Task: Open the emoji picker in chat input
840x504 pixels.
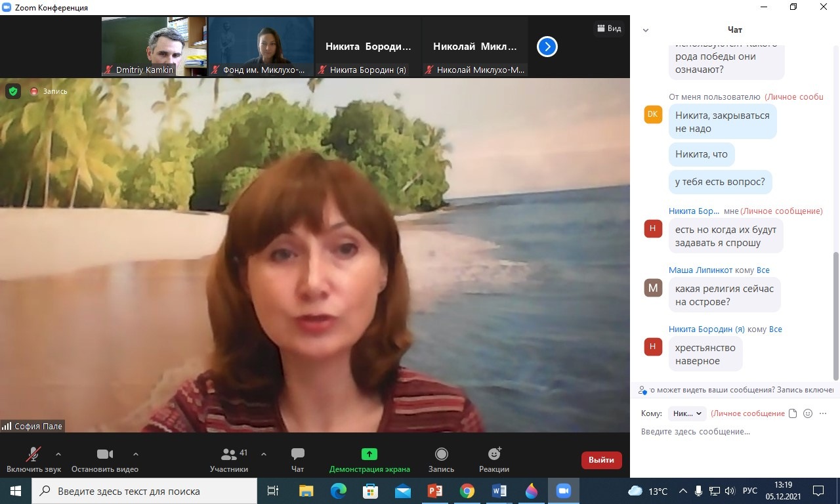Action: pyautogui.click(x=808, y=413)
